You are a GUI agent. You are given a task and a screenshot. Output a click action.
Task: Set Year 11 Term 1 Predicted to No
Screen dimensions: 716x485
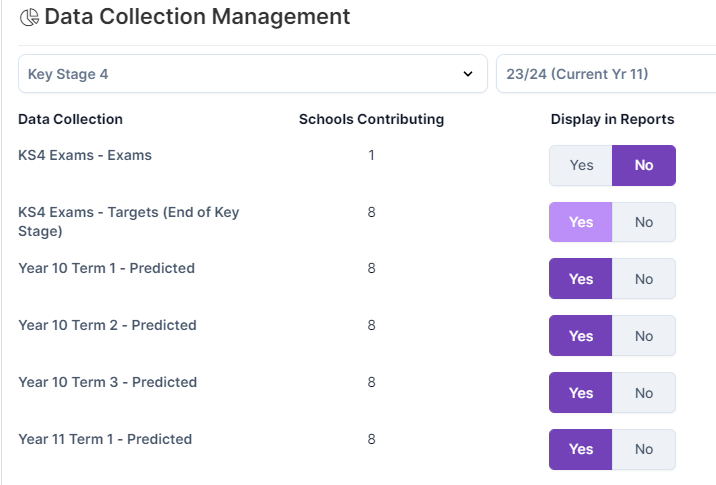(x=644, y=450)
